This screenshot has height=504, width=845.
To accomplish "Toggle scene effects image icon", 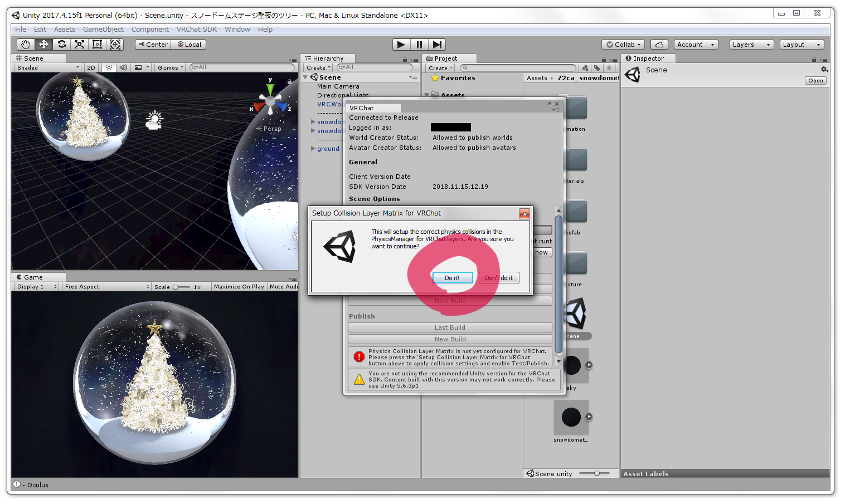I will point(138,67).
